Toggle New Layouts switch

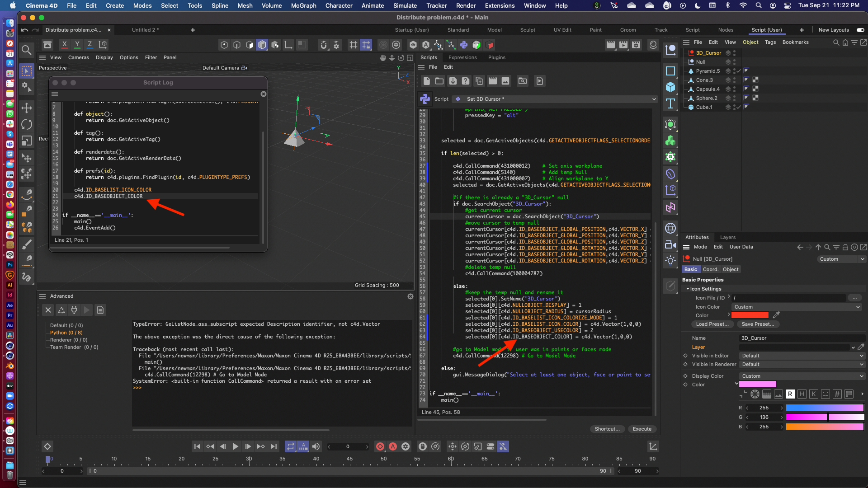click(x=860, y=30)
